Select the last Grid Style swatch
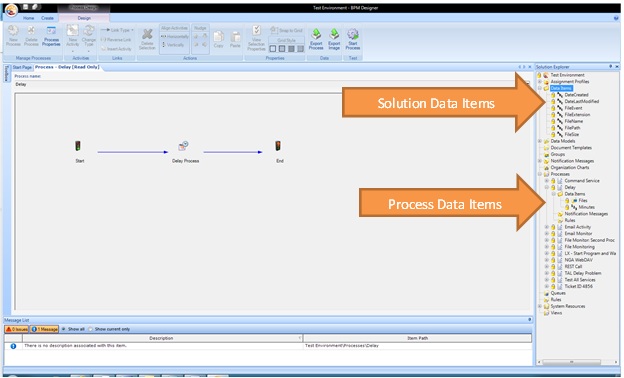624x378 pixels. coord(300,49)
